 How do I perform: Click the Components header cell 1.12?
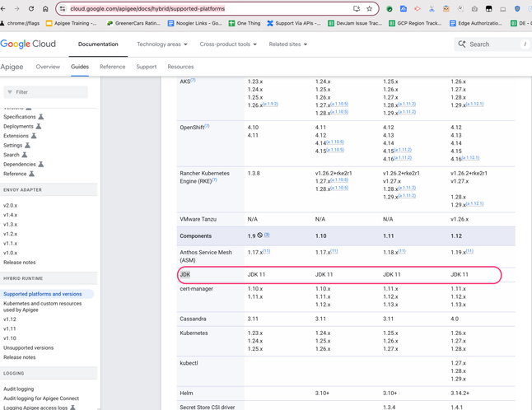point(456,235)
